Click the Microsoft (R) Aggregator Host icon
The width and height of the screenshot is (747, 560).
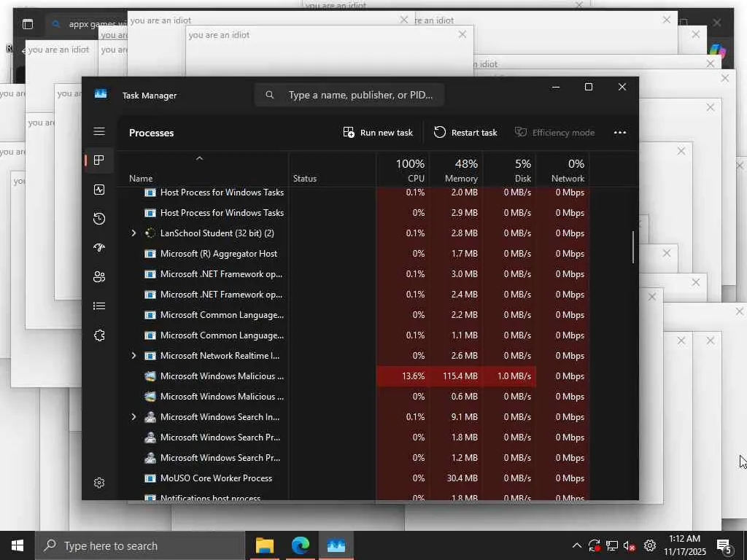[150, 253]
